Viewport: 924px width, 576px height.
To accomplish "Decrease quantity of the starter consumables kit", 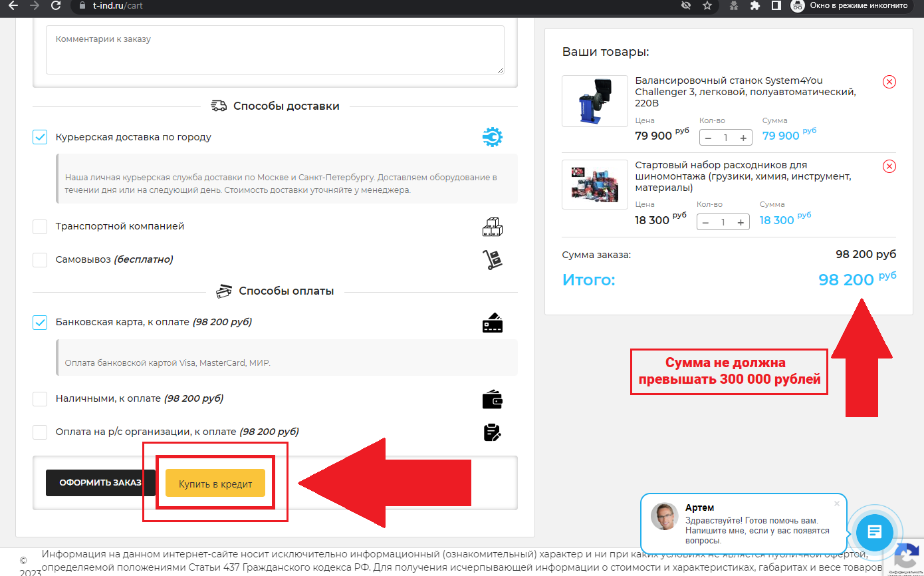I will click(x=705, y=223).
